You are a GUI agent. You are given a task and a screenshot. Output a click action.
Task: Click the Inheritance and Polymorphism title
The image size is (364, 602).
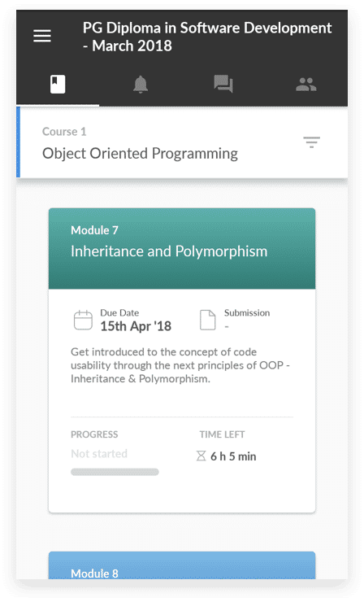(x=169, y=251)
